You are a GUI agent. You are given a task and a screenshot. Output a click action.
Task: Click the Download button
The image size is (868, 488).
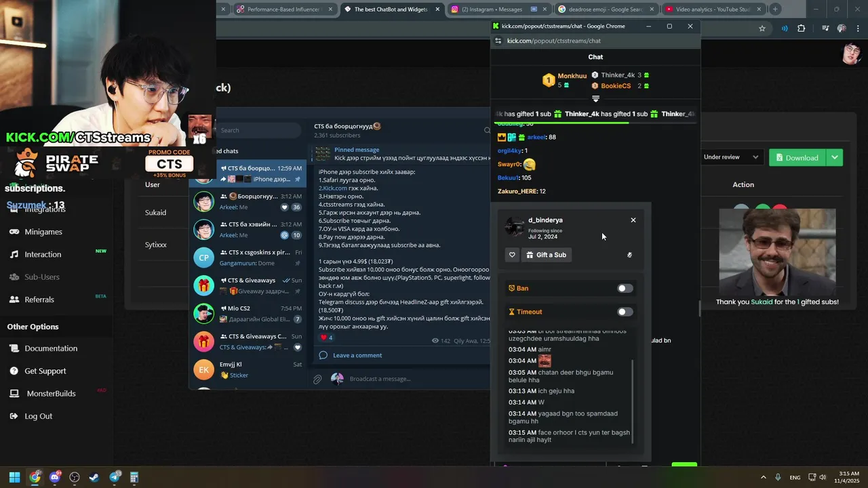pos(796,157)
